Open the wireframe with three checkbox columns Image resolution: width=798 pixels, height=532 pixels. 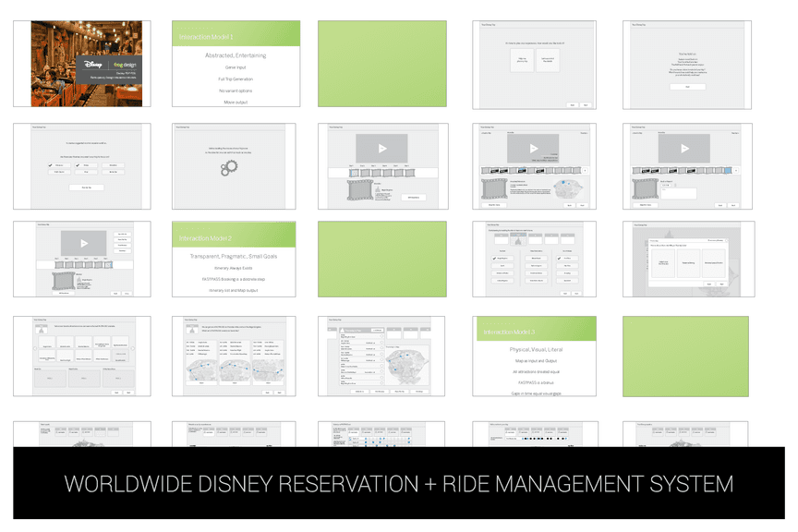click(535, 259)
